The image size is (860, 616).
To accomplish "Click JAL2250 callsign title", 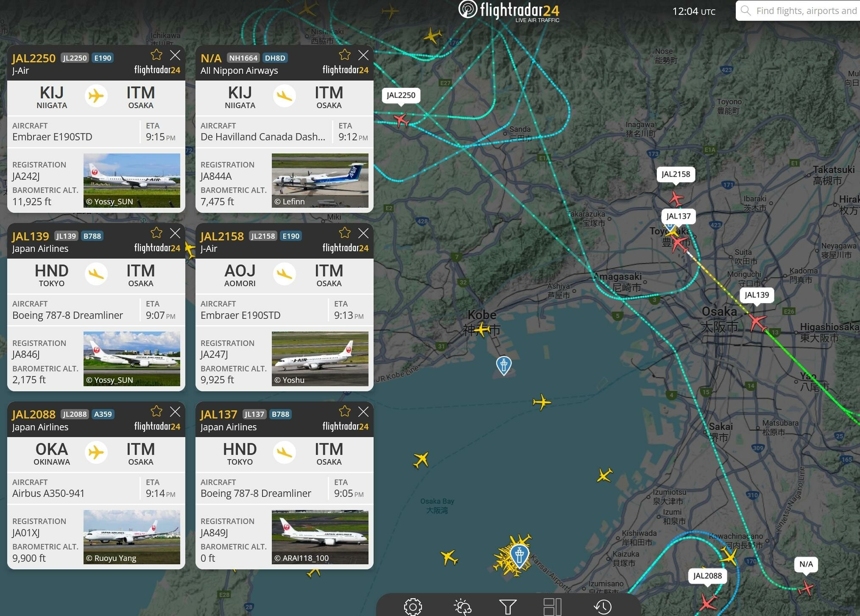I will coord(34,58).
